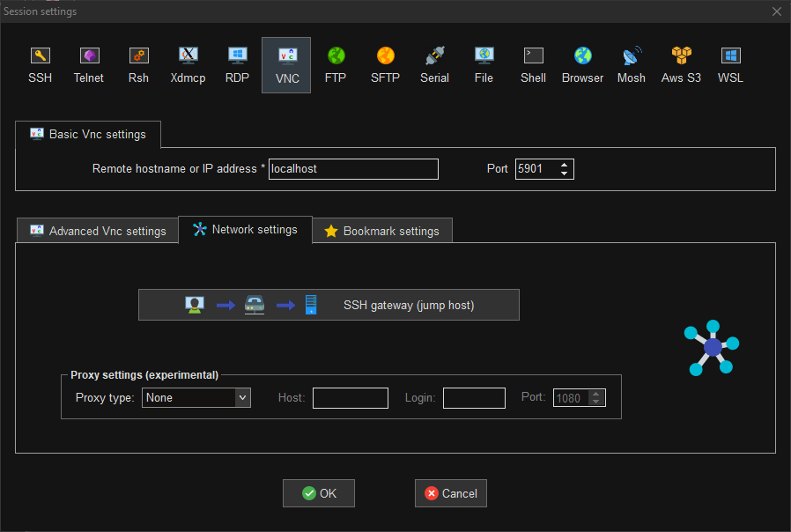Pick the Xdmcp session icon

[188, 65]
